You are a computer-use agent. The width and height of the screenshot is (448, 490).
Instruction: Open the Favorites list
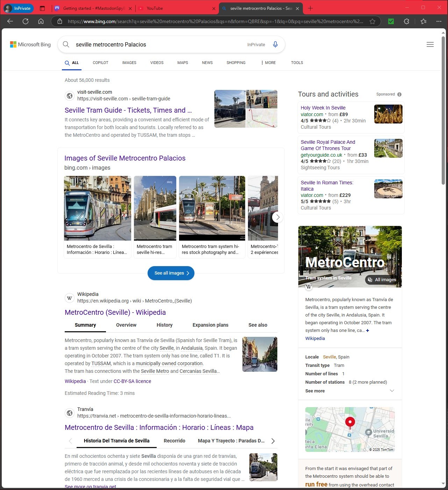[424, 21]
